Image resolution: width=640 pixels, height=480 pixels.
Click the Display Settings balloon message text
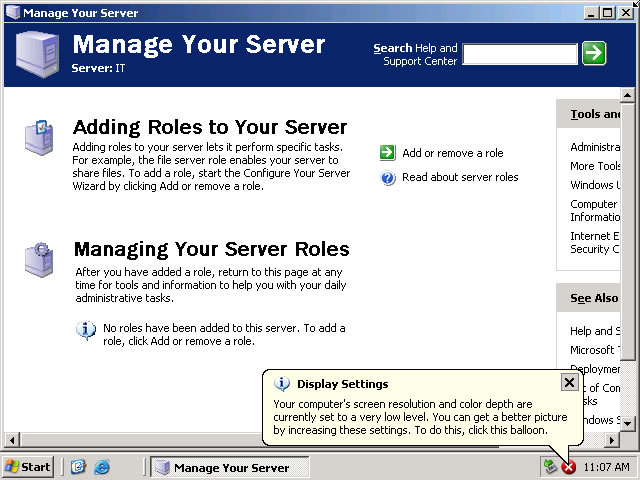420,417
